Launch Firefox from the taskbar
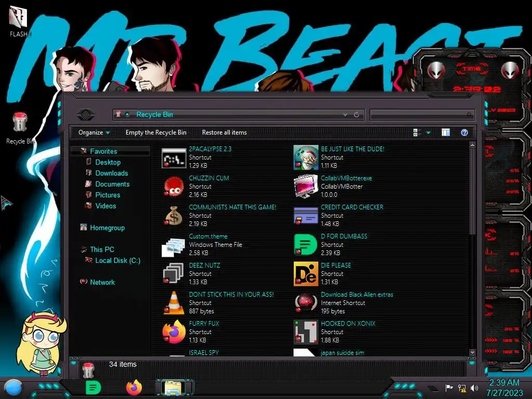Viewport: 532px width, 399px height. pos(134,388)
